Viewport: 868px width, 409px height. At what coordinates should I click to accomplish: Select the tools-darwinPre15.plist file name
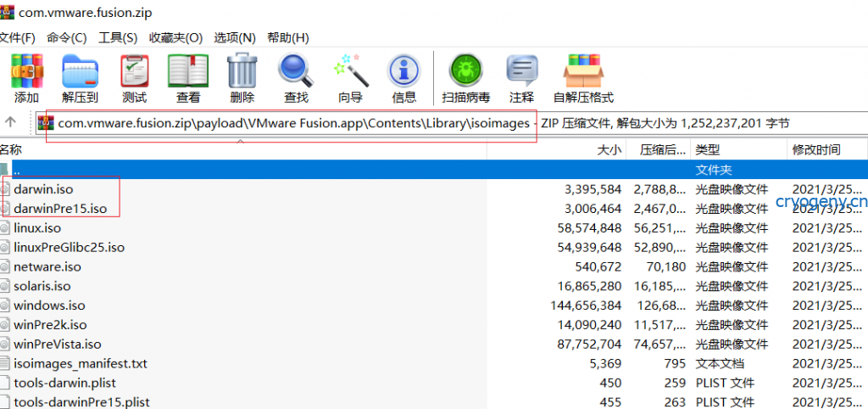pos(81,402)
